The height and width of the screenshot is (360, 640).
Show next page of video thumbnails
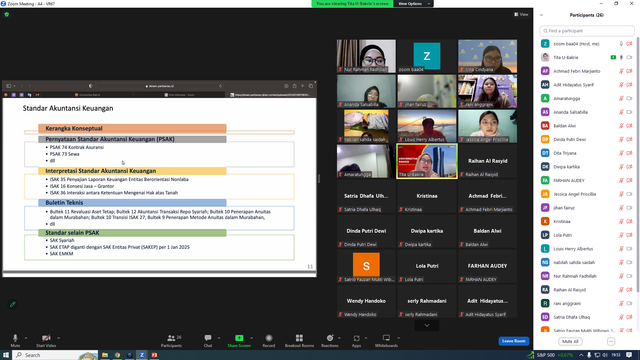point(427,325)
